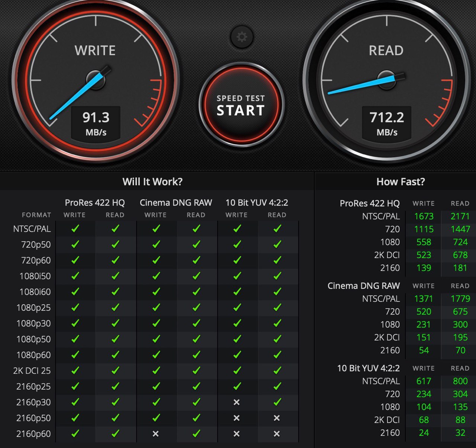Click the value 88 for YUV 2K DCI read

click(x=460, y=420)
